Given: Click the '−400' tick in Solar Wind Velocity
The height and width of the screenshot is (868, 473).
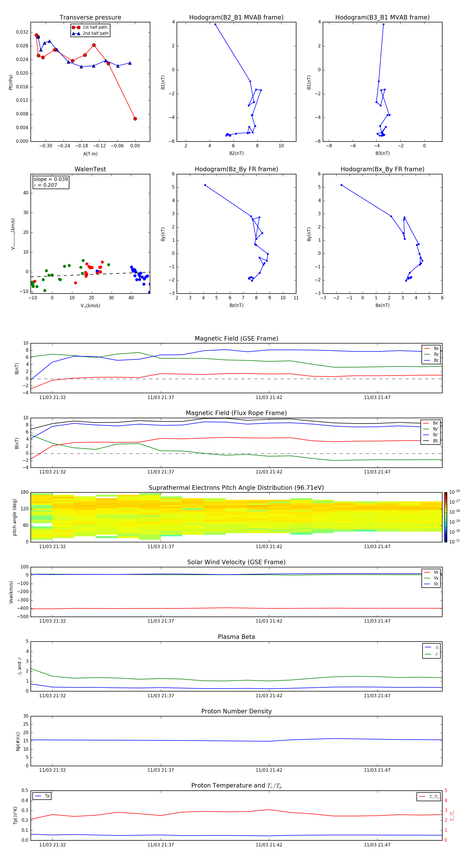Looking at the screenshot, I should click(23, 609).
